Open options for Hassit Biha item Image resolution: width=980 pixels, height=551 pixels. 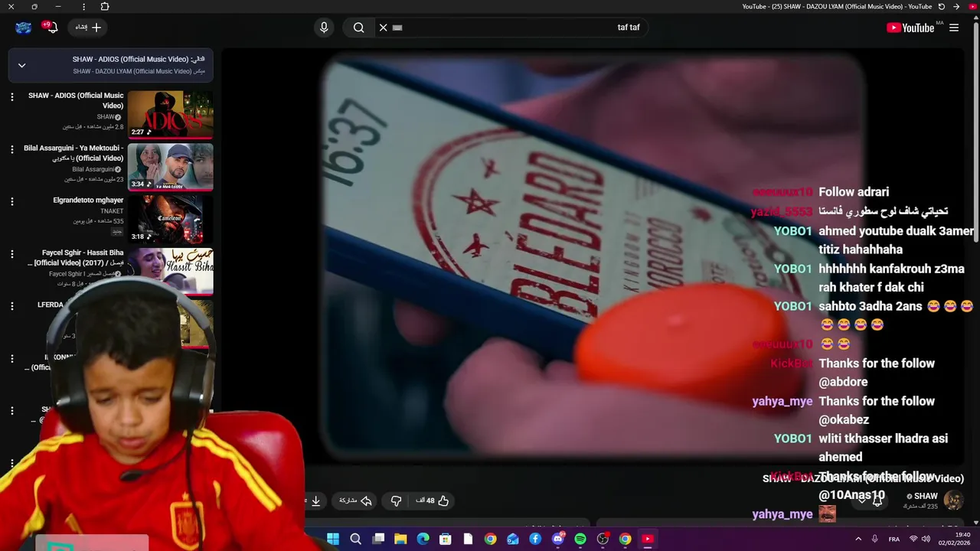(x=11, y=254)
